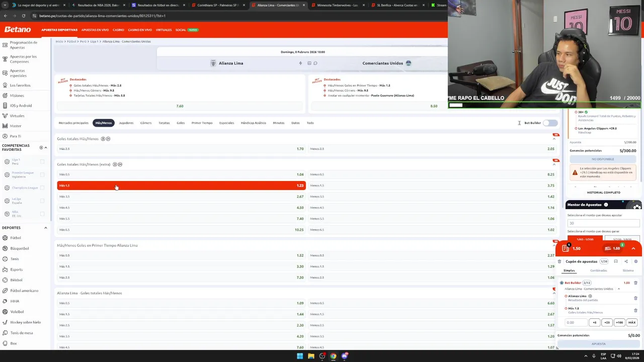
Task: Click the lightning bolt icon in match header
Action: (300, 63)
